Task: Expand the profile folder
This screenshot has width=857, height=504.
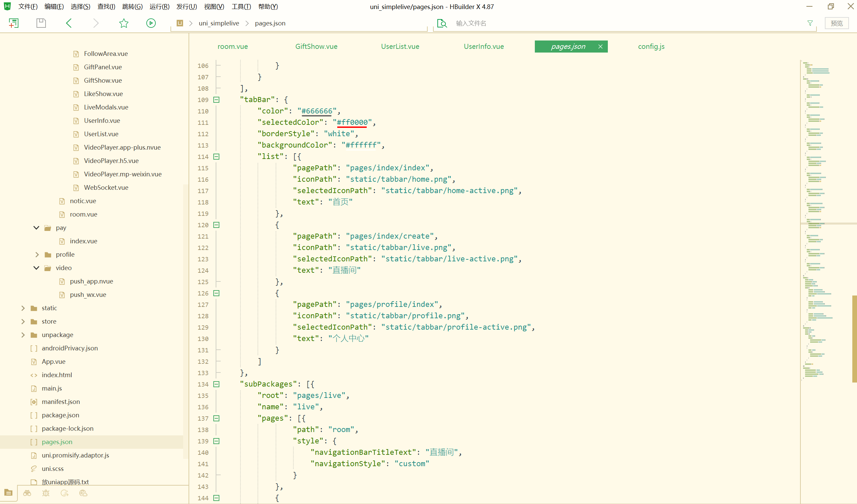Action: (37, 255)
